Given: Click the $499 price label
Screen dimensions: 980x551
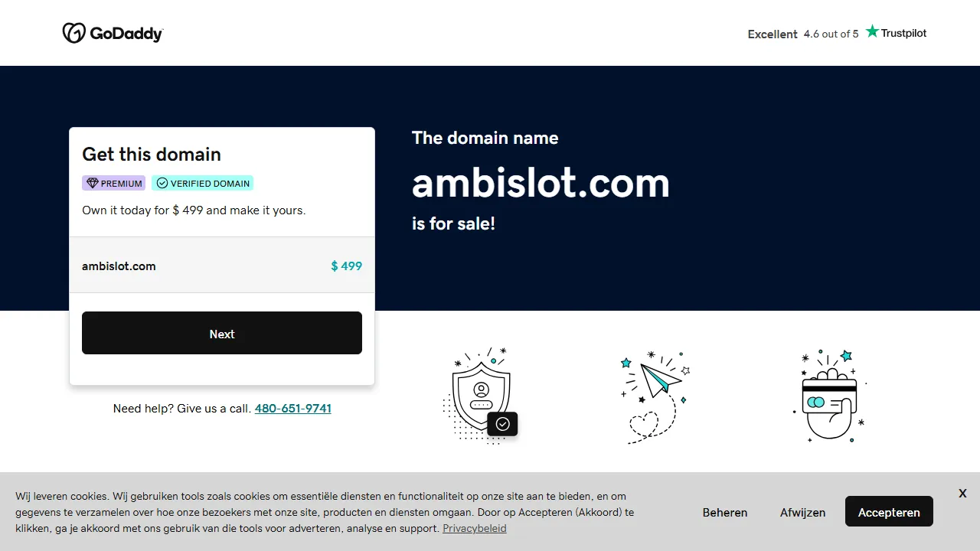Looking at the screenshot, I should point(346,266).
